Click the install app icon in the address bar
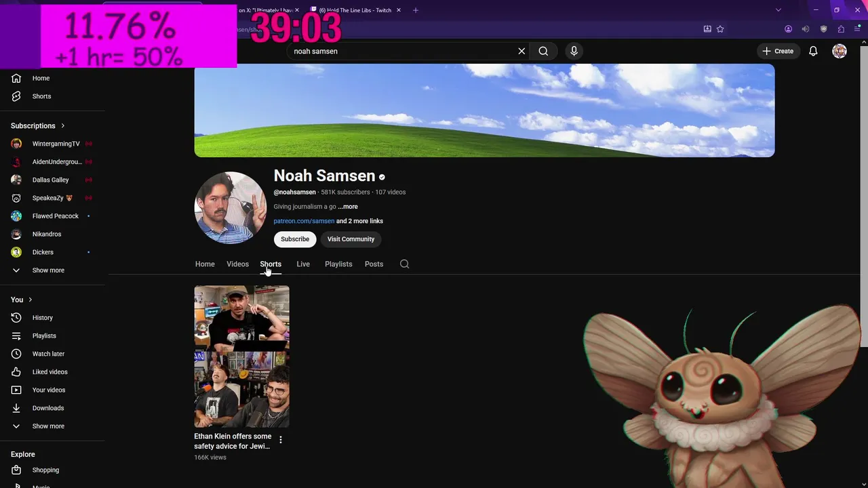The width and height of the screenshot is (868, 488). [x=707, y=29]
